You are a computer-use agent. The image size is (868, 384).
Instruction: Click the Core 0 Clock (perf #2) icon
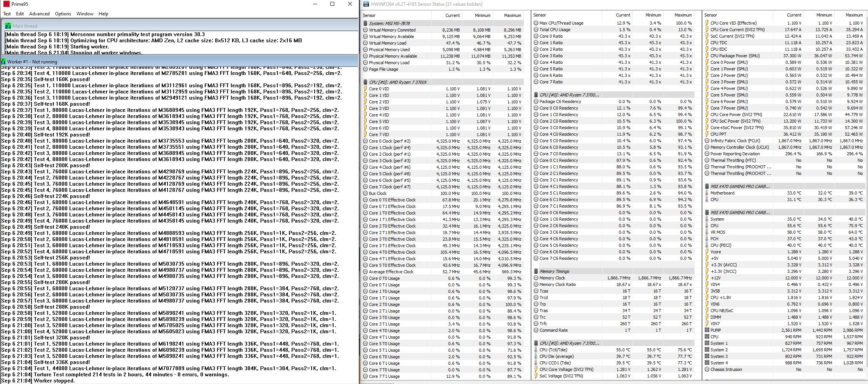365,141
